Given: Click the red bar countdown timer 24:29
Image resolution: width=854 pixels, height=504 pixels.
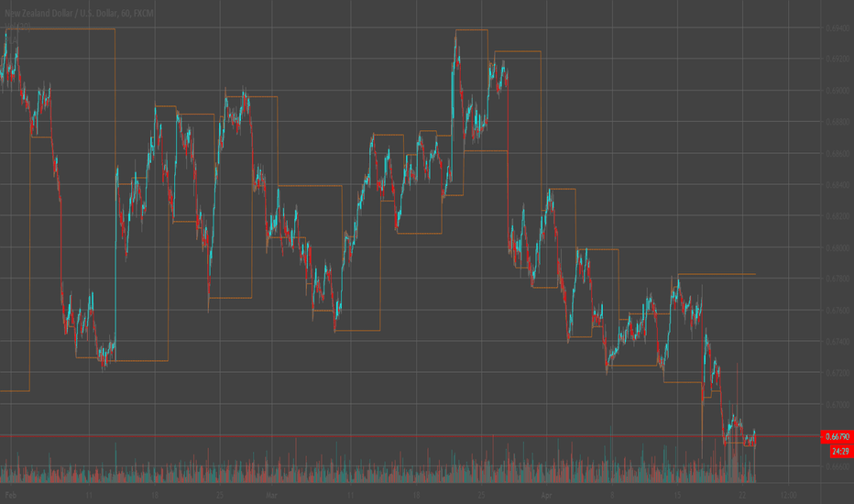Looking at the screenshot, I should coord(840,451).
